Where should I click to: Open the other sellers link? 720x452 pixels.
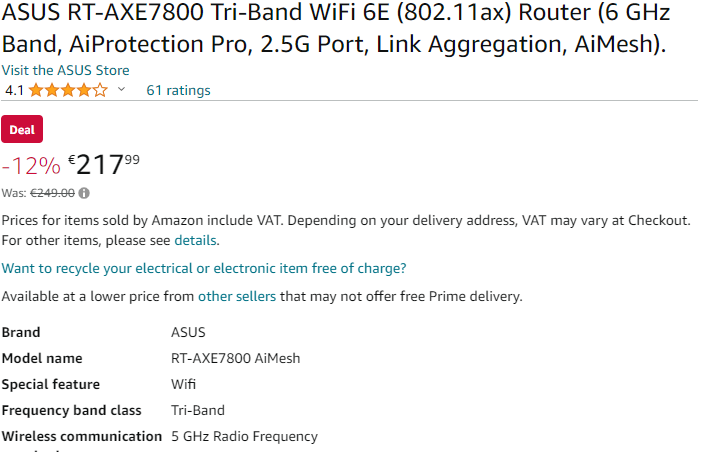point(236,296)
